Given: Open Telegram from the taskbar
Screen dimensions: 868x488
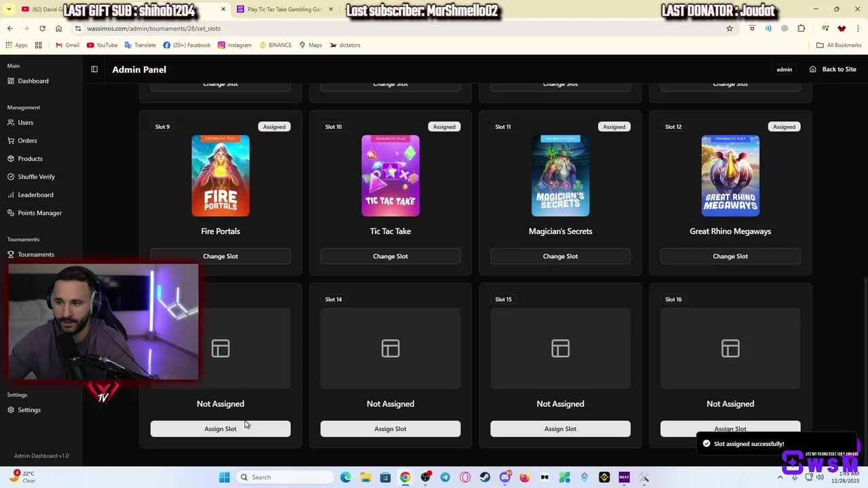Looking at the screenshot, I should (445, 477).
